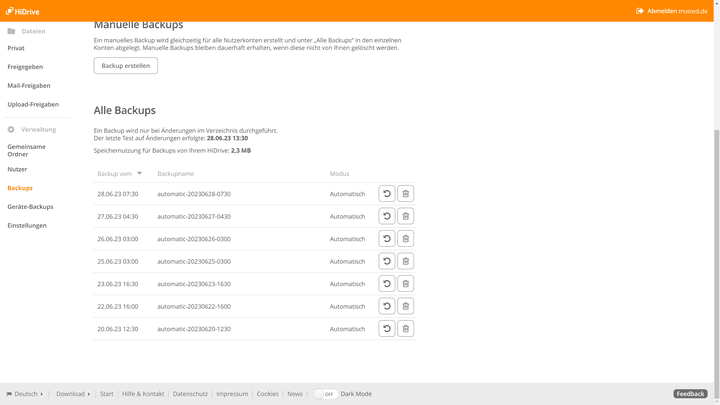Open Cookies link
This screenshot has height=405, width=720.
[268, 394]
